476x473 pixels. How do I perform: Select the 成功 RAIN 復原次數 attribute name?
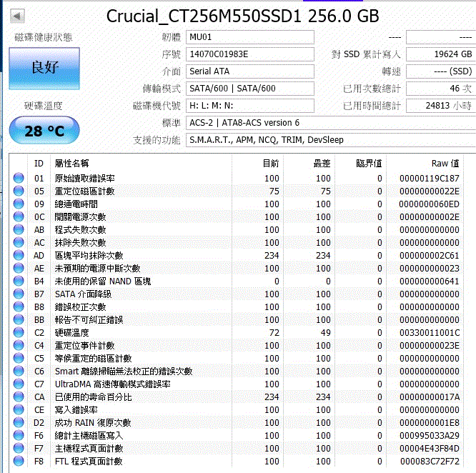pyautogui.click(x=93, y=423)
